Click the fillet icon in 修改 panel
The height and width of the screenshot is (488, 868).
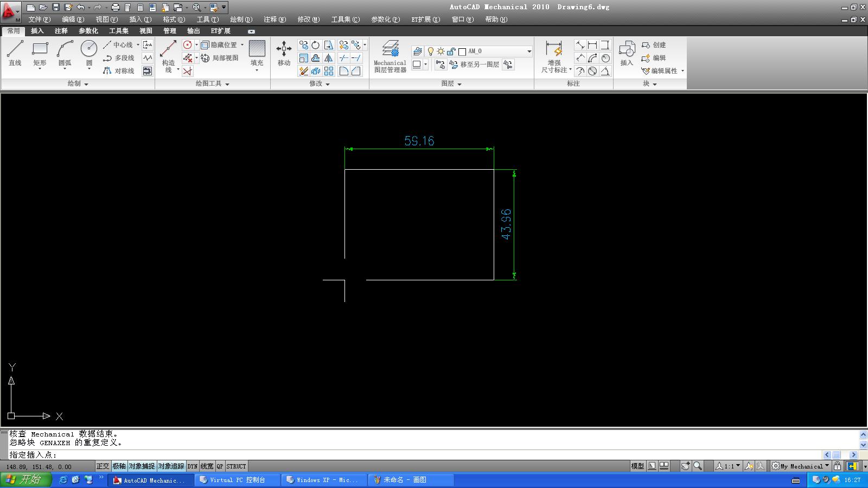tap(343, 71)
